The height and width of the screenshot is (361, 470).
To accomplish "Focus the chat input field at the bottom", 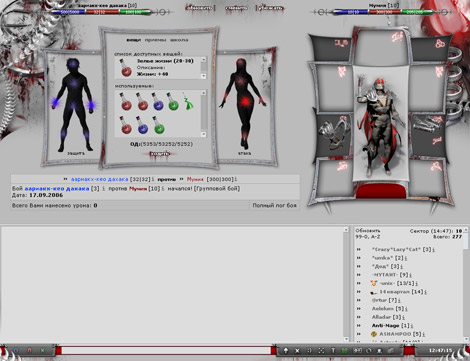I will (x=166, y=350).
